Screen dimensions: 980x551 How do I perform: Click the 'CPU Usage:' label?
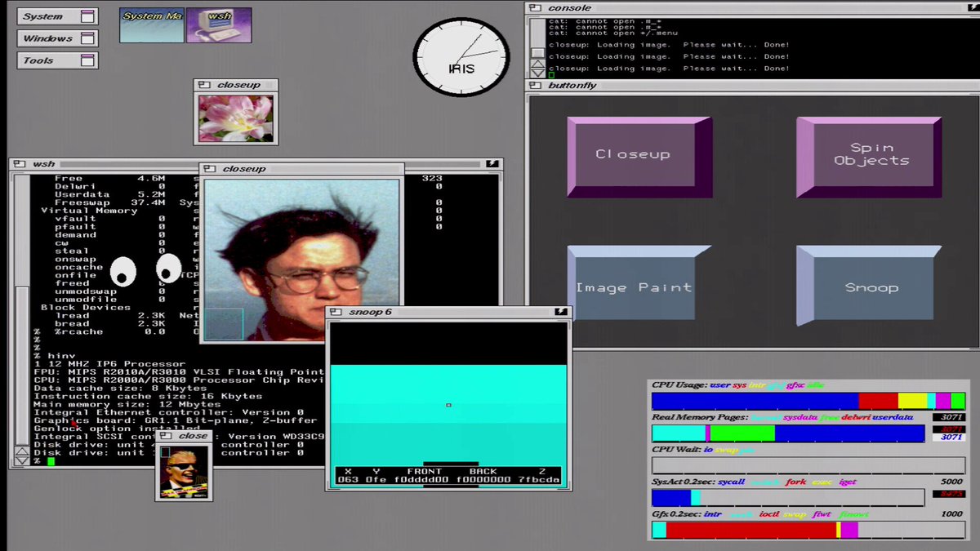[679, 384]
